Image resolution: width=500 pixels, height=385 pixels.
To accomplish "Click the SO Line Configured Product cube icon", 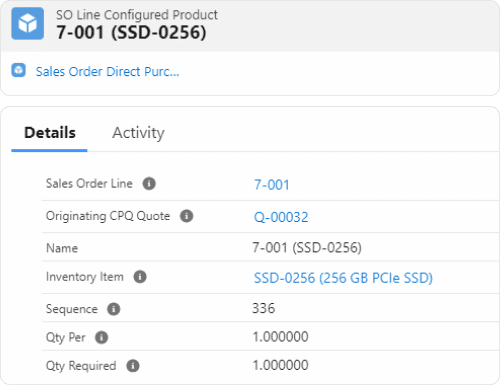I will tap(28, 24).
